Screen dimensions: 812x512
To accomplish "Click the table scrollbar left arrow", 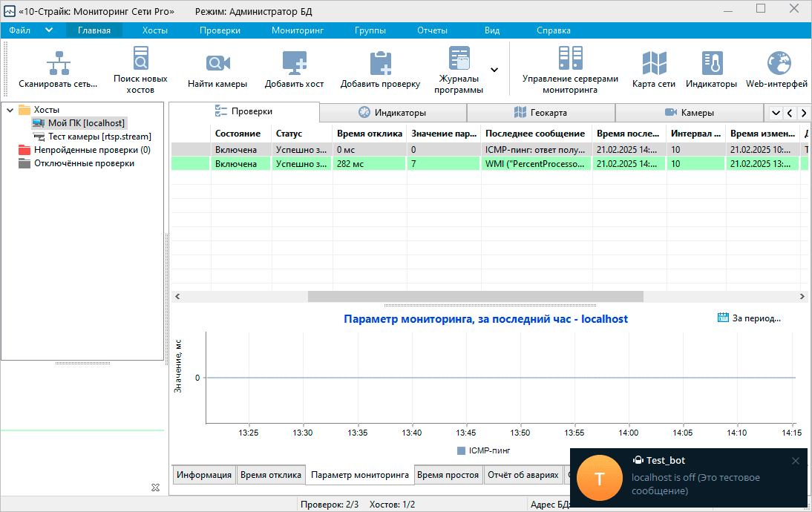I will pyautogui.click(x=177, y=296).
